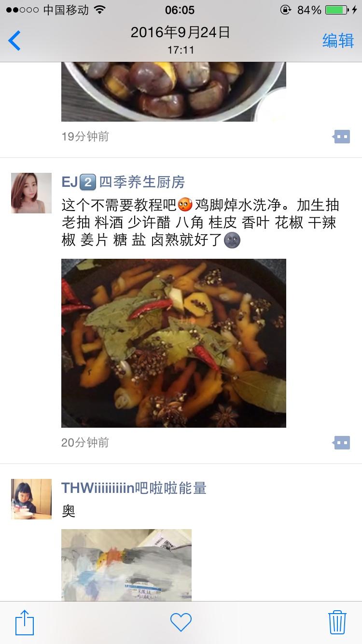Tap the 编辑 edit button
The width and height of the screenshot is (362, 644).
[338, 41]
